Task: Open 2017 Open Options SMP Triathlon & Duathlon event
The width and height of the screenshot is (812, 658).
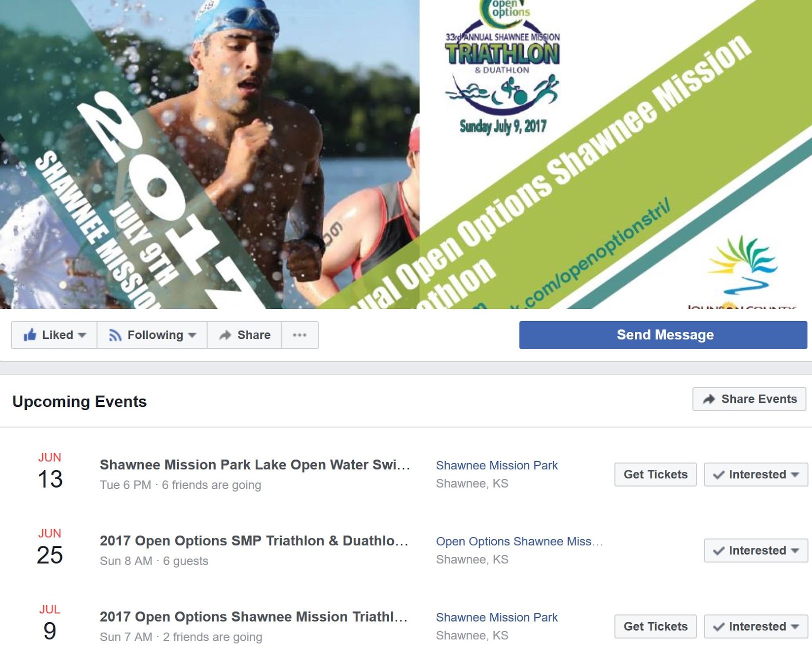Action: (254, 541)
